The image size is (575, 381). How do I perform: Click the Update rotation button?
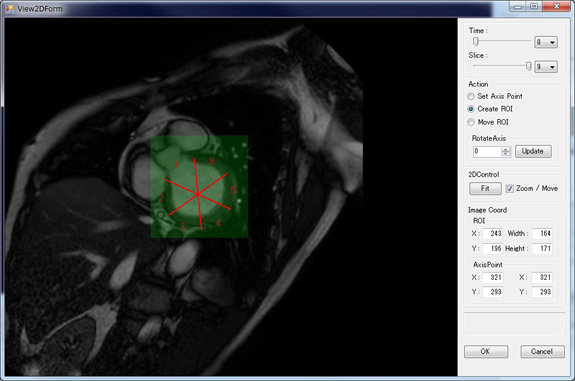pyautogui.click(x=533, y=151)
